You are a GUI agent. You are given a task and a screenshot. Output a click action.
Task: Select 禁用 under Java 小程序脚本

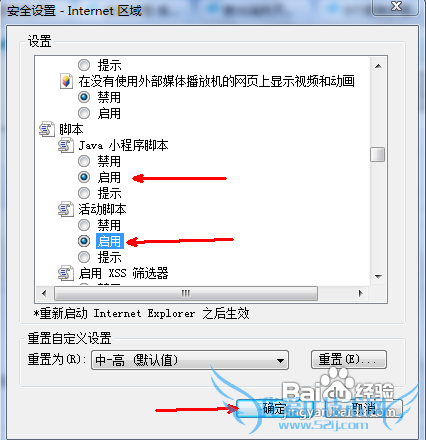(x=84, y=161)
